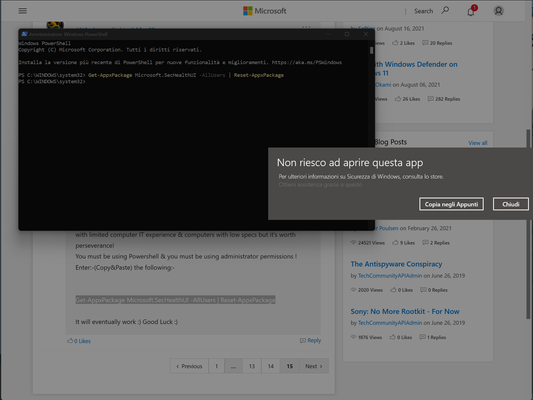Click the browser page vertical scrollbar
The image size is (533, 400).
[x=528, y=224]
